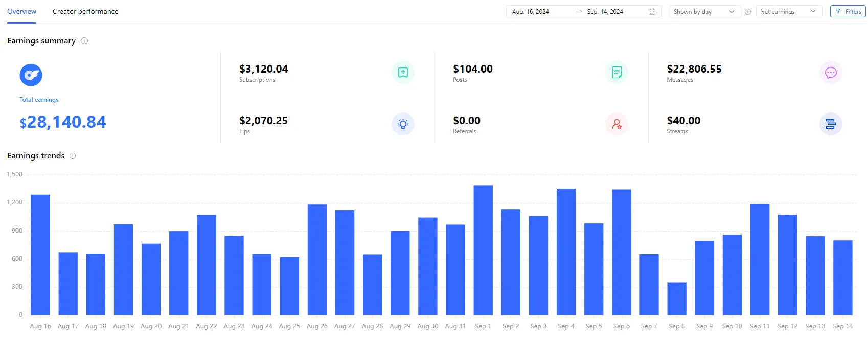This screenshot has width=868, height=341.
Task: Click the Aug. 16, 2024 start date field
Action: coord(531,12)
